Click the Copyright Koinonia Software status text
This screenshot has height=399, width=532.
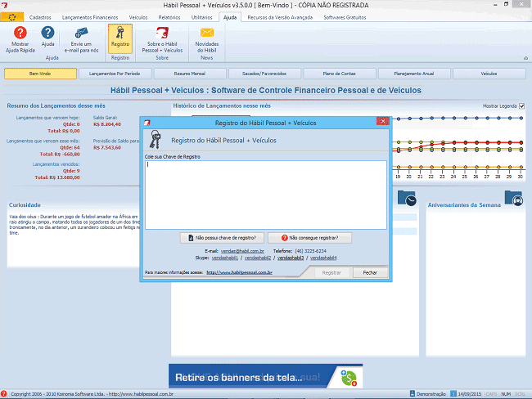(92, 394)
